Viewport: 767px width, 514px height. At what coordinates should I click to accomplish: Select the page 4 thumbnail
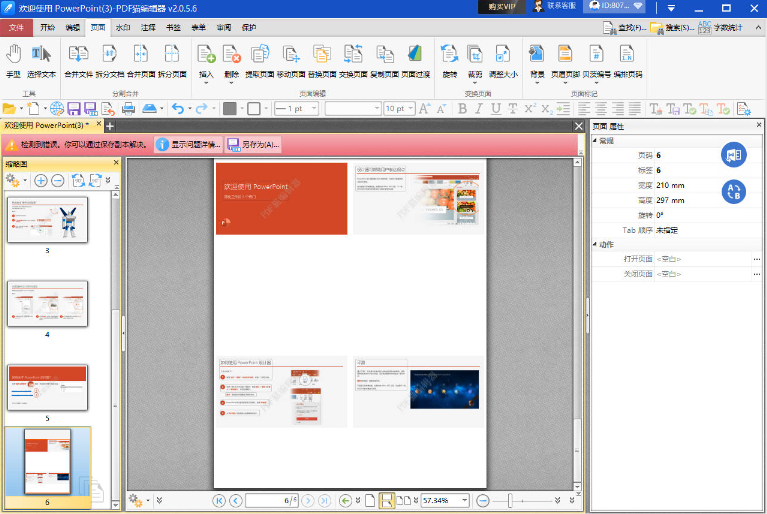pos(47,303)
